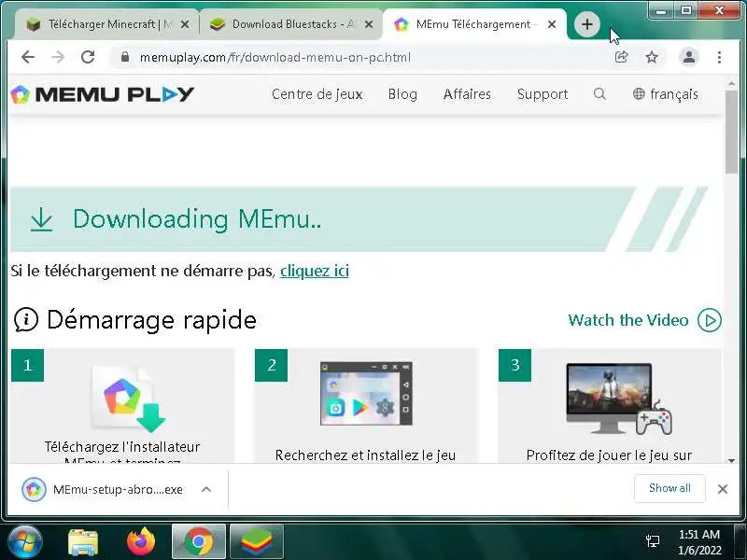This screenshot has height=560, width=747.
Task: Open Centre de jeux menu
Action: click(x=317, y=94)
